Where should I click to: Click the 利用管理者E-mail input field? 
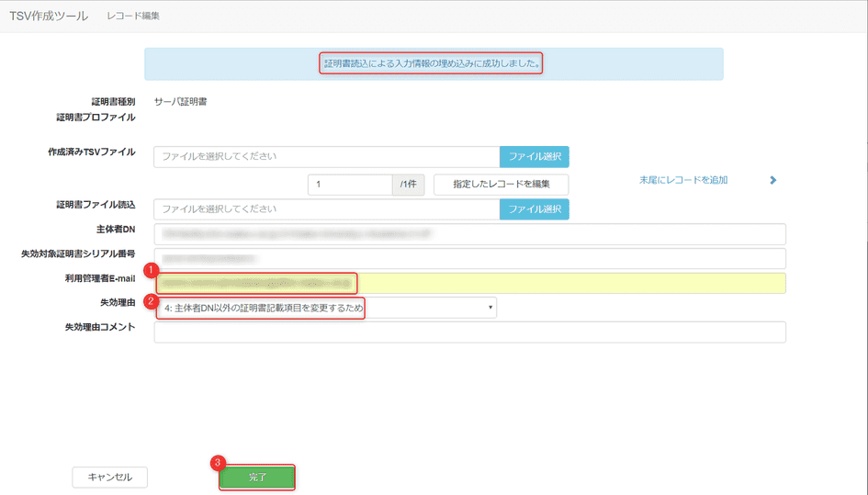pyautogui.click(x=470, y=284)
